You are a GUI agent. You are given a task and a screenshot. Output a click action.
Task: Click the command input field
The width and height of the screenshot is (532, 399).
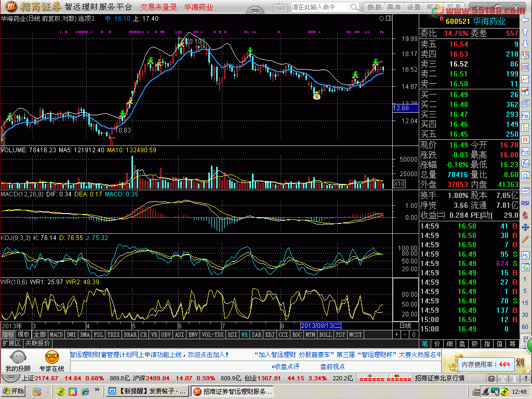321,7
